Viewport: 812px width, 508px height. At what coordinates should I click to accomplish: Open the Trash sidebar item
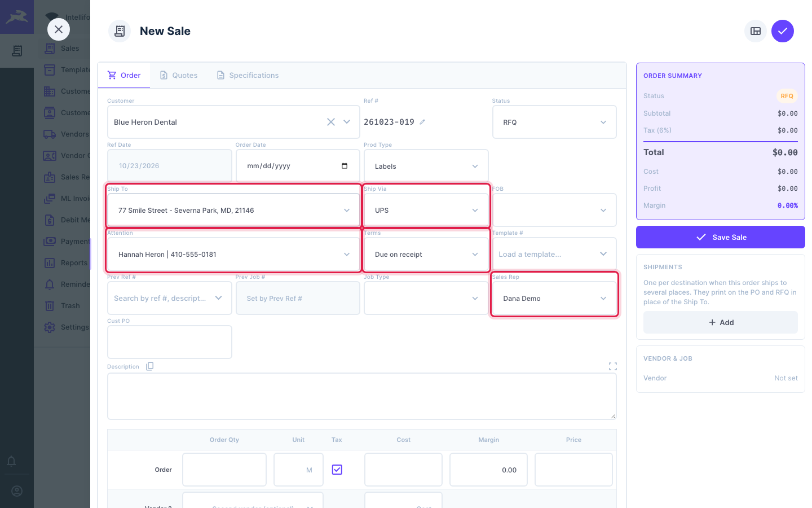point(67,306)
